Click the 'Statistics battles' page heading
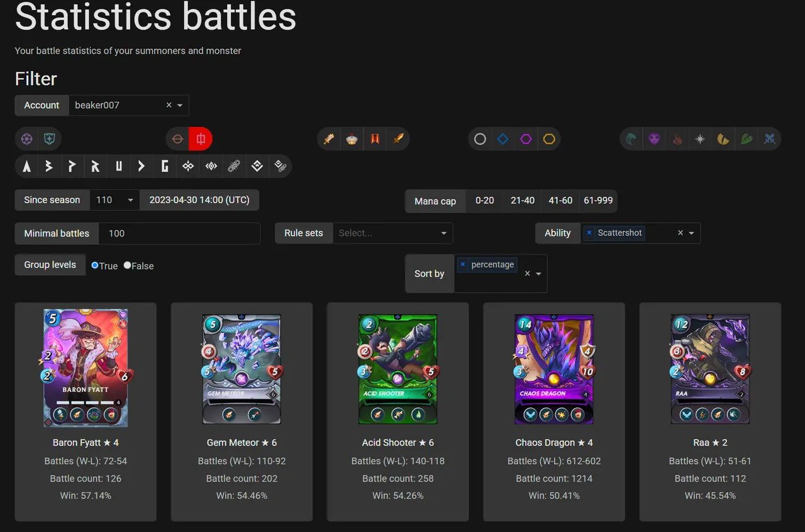This screenshot has height=532, width=805. [x=155, y=16]
